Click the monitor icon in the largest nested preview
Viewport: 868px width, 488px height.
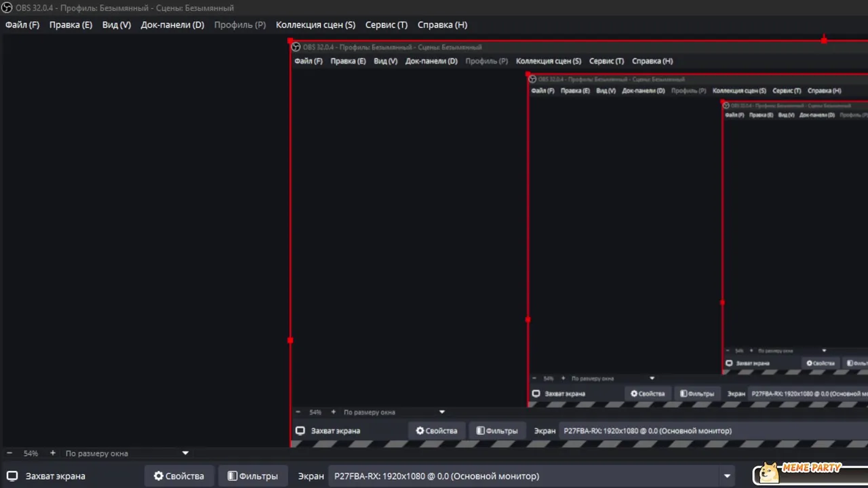tap(300, 430)
